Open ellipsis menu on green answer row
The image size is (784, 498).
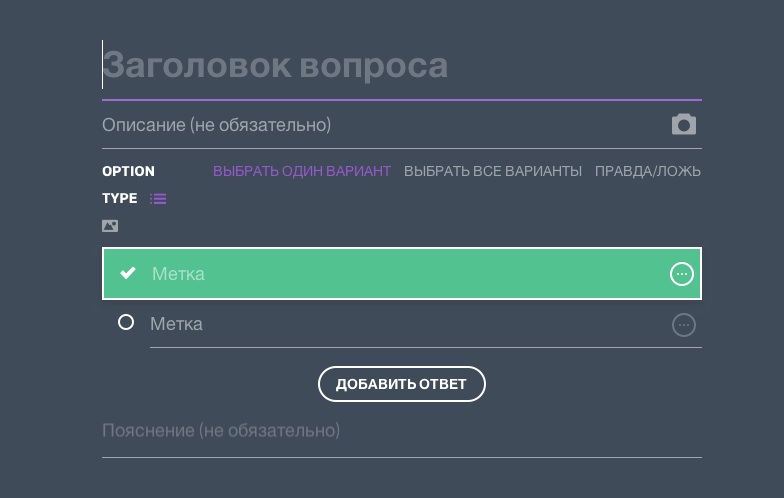pos(681,274)
